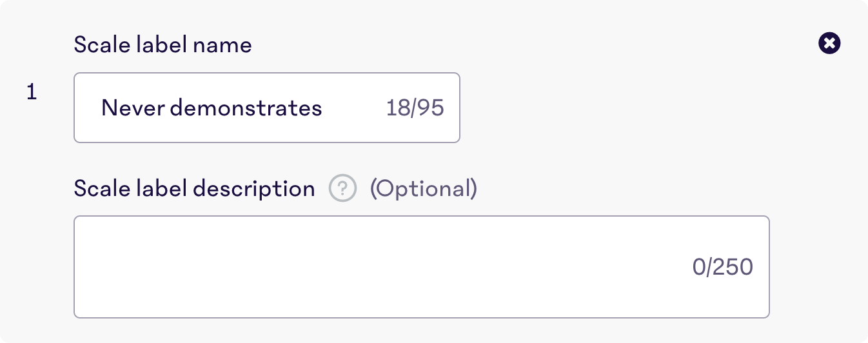Remove scale label 1 with the X icon
Image resolution: width=868 pixels, height=343 pixels.
click(829, 44)
